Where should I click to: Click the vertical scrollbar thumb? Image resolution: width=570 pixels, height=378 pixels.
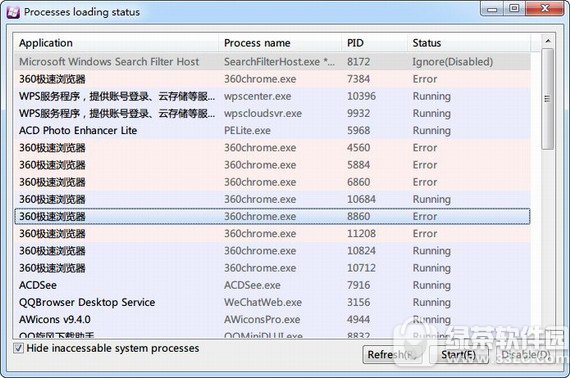click(547, 99)
